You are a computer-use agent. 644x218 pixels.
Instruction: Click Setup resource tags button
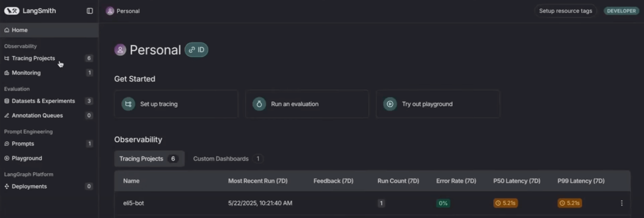point(565,11)
